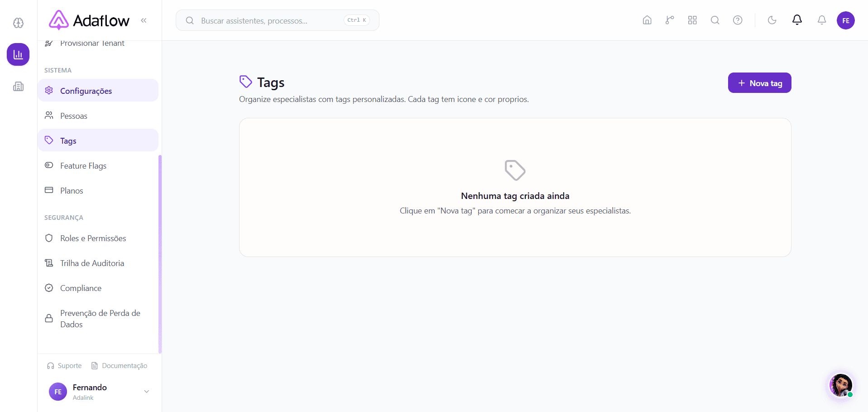The width and height of the screenshot is (868, 412).
Task: Open Pessoas menu item
Action: point(98,116)
